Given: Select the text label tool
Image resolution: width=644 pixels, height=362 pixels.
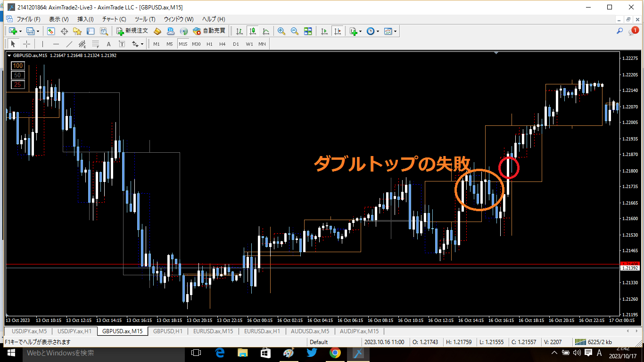Looking at the screenshot, I should [x=108, y=44].
